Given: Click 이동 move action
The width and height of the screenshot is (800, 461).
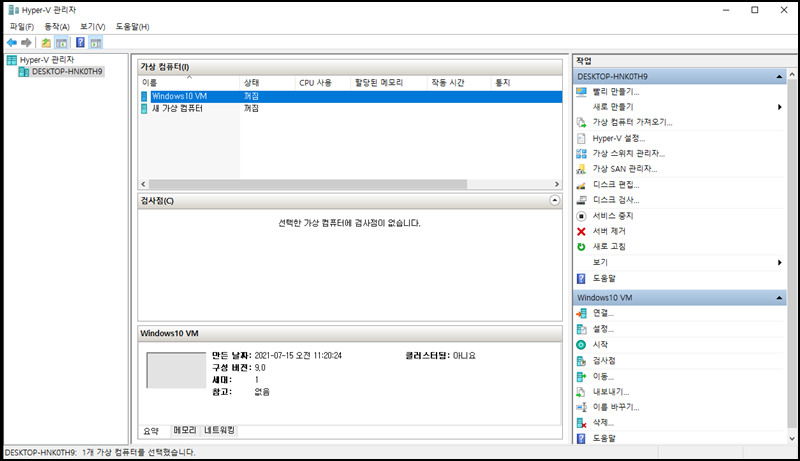Looking at the screenshot, I should (603, 376).
